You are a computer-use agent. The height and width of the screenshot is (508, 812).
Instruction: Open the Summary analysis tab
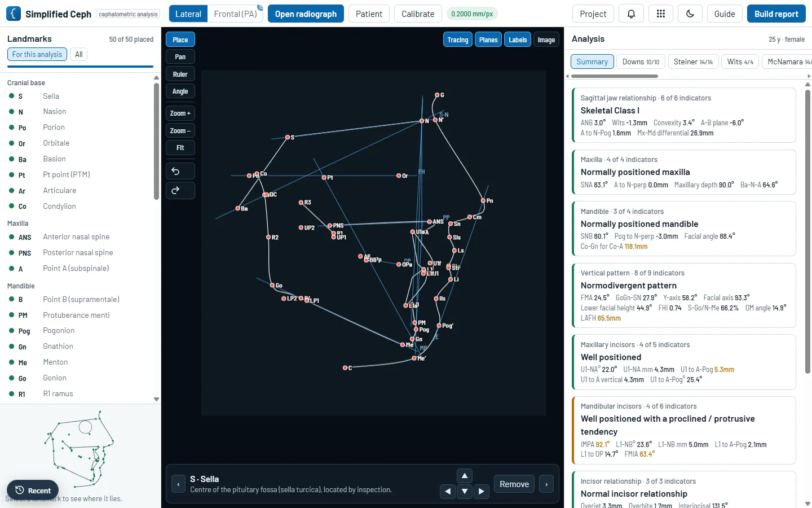tap(592, 62)
